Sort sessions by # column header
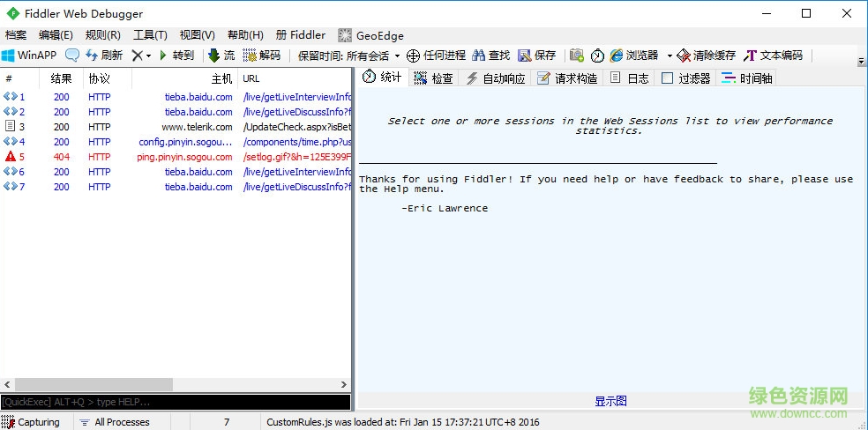The width and height of the screenshot is (868, 430). [x=20, y=78]
